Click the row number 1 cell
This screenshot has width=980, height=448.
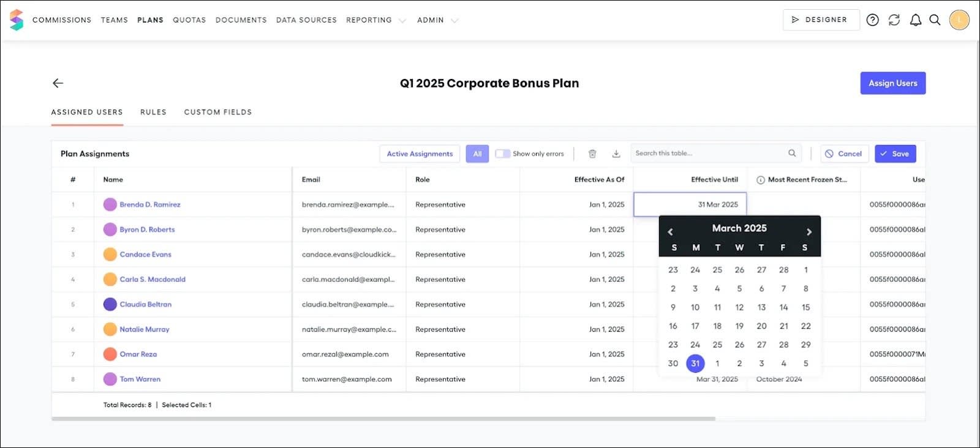(x=73, y=204)
